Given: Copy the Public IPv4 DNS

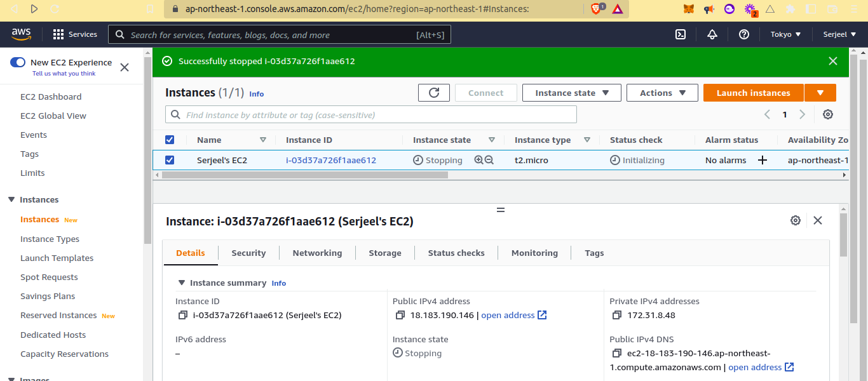Looking at the screenshot, I should (617, 353).
